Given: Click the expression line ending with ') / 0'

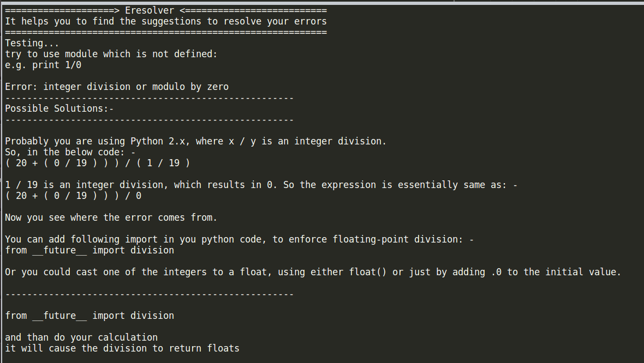Looking at the screenshot, I should click(73, 196).
